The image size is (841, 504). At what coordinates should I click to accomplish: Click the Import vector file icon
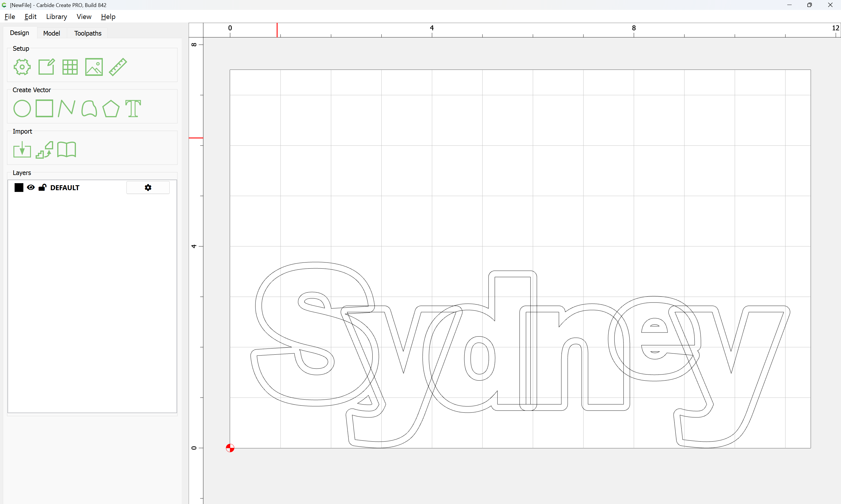tap(22, 150)
